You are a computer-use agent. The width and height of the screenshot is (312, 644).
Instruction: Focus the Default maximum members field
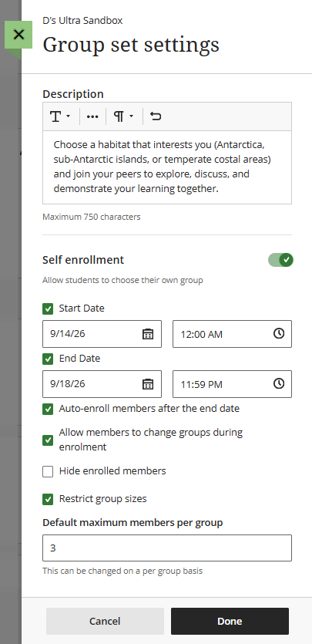coord(167,548)
